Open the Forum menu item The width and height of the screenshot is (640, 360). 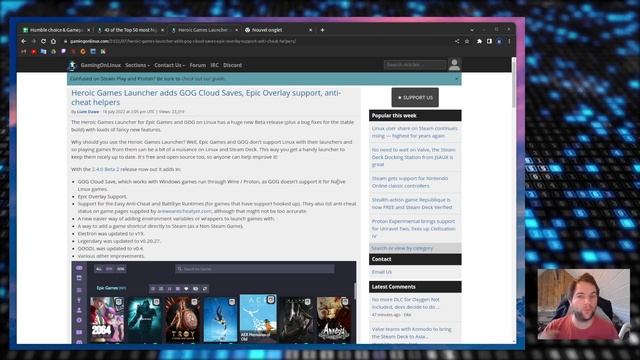(198, 65)
